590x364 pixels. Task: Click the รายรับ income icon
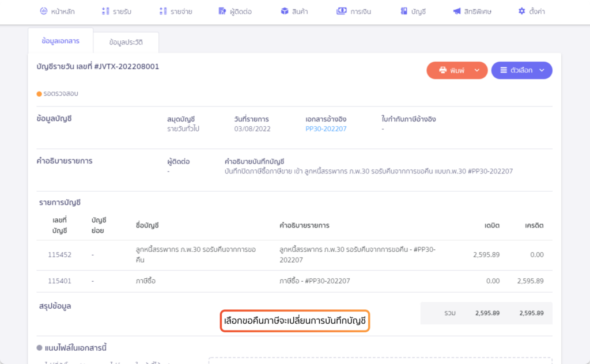106,12
